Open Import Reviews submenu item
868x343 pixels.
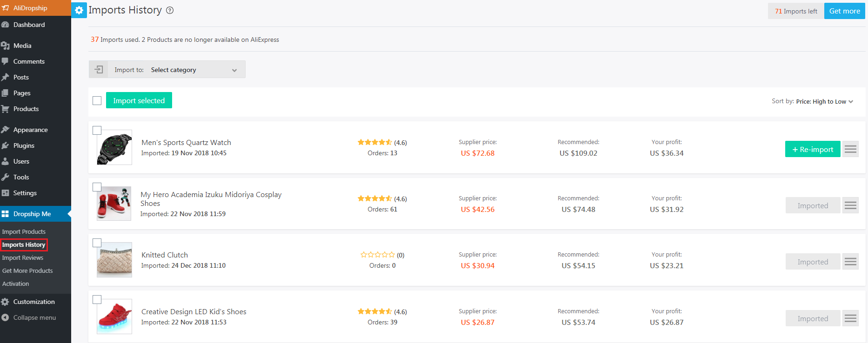click(23, 257)
